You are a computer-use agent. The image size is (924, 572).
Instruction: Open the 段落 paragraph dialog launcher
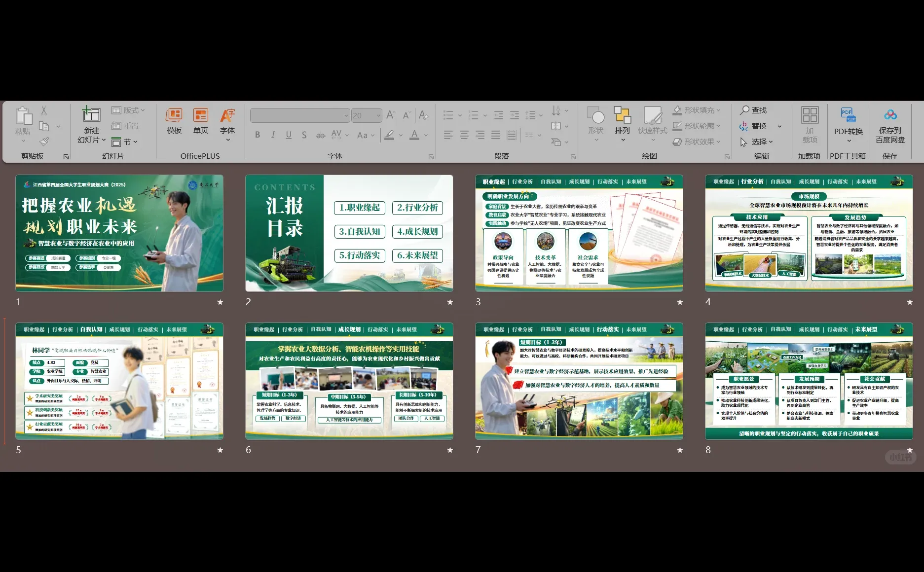pyautogui.click(x=573, y=157)
